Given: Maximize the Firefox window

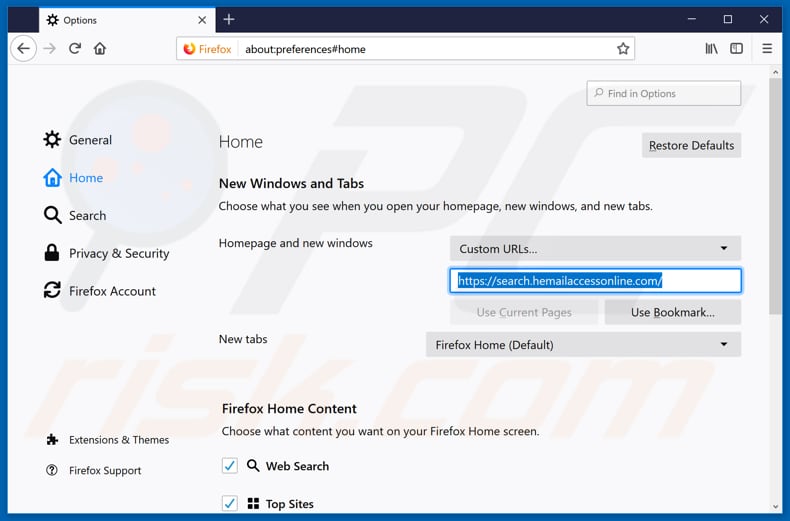Looking at the screenshot, I should click(x=728, y=19).
